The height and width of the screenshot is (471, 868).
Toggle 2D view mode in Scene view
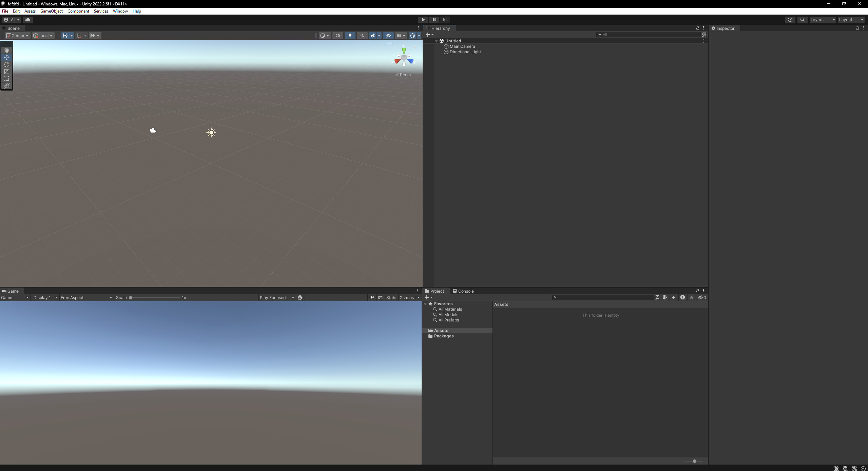[x=337, y=35]
